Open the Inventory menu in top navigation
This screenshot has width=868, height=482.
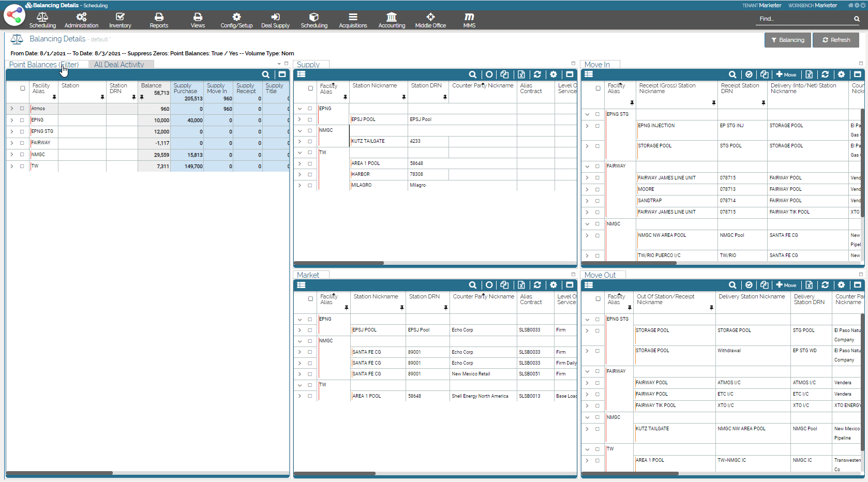[x=120, y=20]
